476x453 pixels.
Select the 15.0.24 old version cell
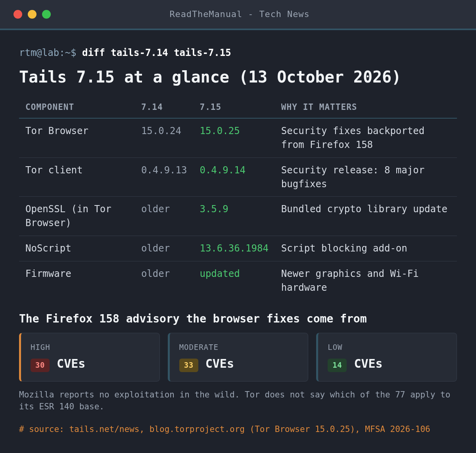(161, 131)
